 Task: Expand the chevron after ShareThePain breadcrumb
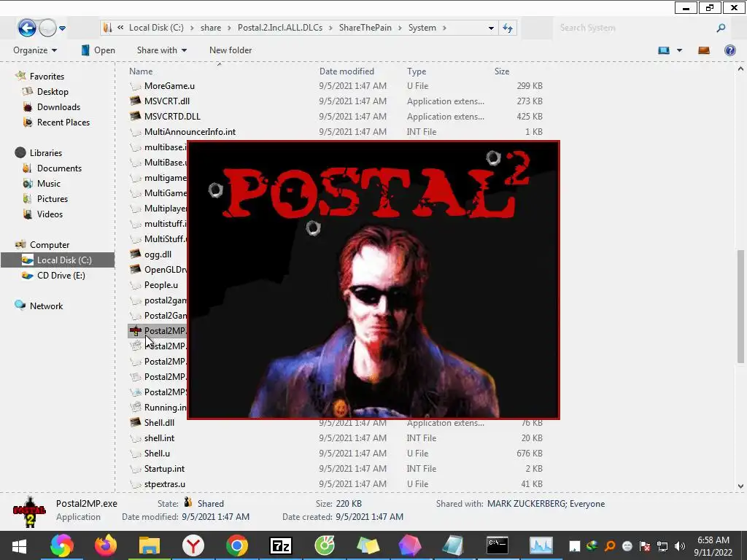click(x=400, y=28)
